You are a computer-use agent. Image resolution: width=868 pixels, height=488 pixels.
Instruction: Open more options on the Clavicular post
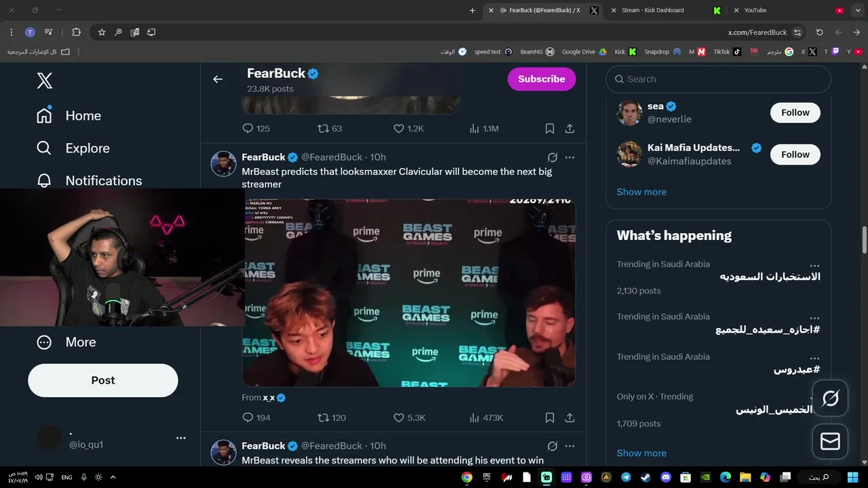pyautogui.click(x=570, y=157)
